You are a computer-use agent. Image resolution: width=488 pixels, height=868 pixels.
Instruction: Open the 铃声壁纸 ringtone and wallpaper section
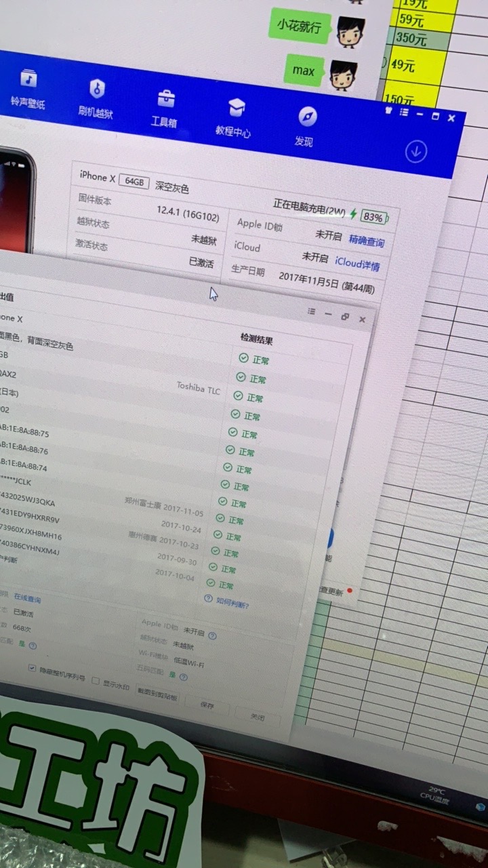28,90
